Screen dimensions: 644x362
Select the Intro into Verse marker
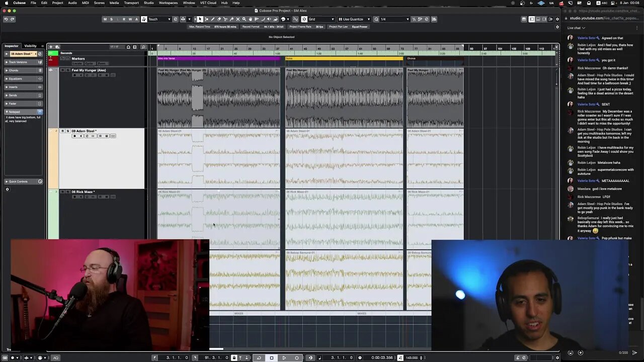tap(219, 58)
